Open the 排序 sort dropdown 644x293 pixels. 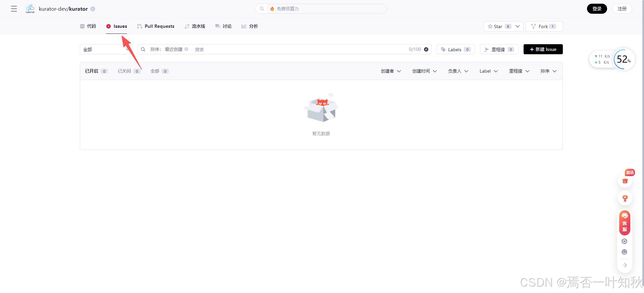pos(548,71)
